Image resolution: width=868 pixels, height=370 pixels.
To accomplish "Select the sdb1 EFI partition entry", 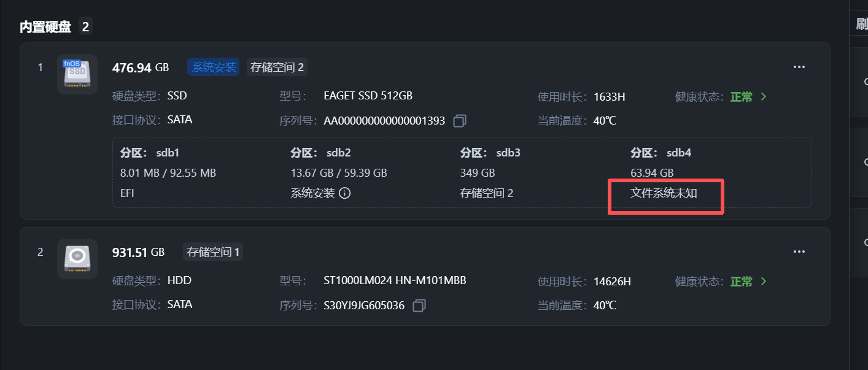I will coord(128,193).
